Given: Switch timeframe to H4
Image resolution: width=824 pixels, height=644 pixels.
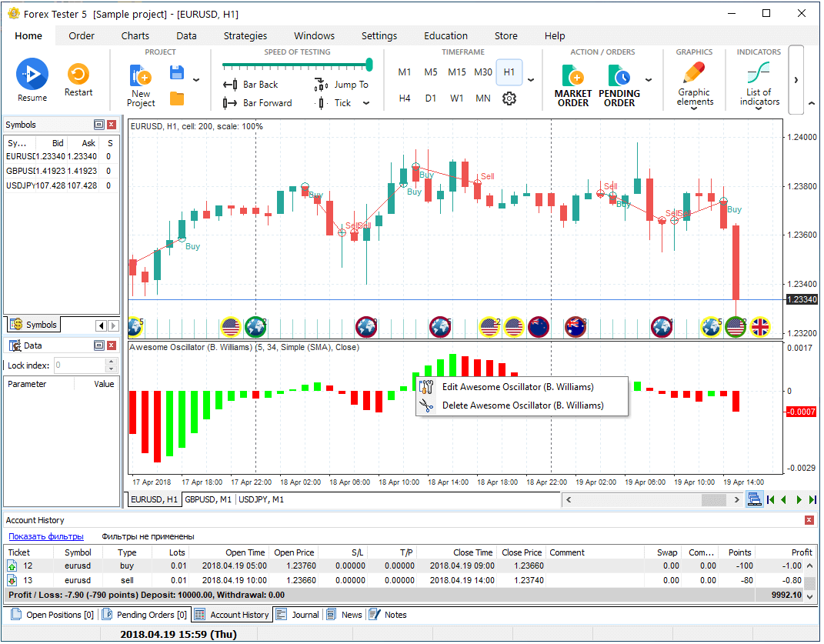Looking at the screenshot, I should point(404,98).
